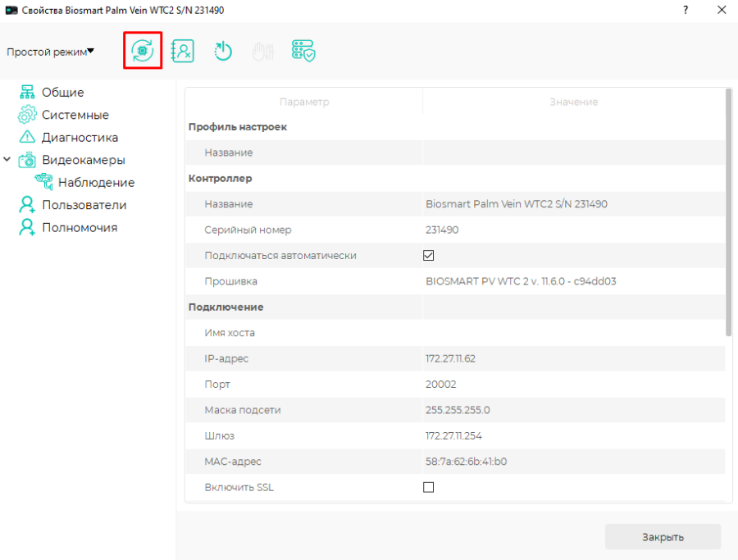Select Видеокамеры in the sidebar tree
The height and width of the screenshot is (560, 738).
[84, 160]
